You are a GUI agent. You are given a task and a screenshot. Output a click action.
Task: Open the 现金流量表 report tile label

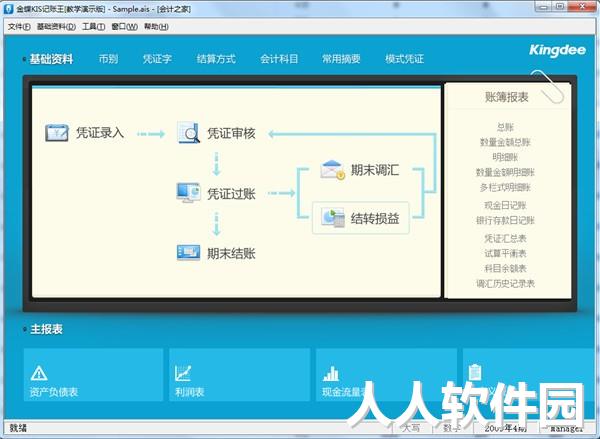pos(343,392)
